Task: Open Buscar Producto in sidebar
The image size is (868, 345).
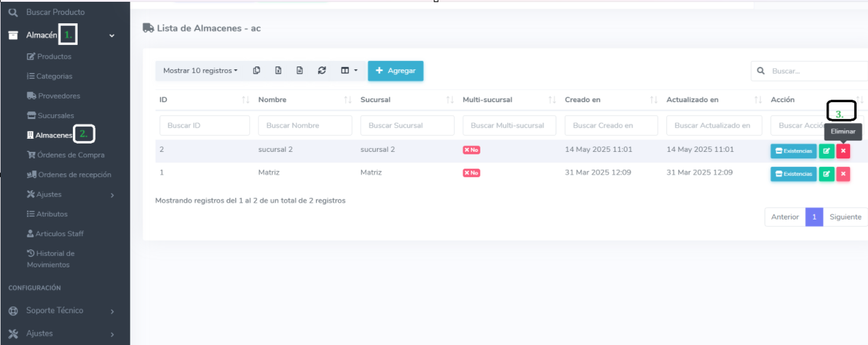Action: [x=55, y=12]
